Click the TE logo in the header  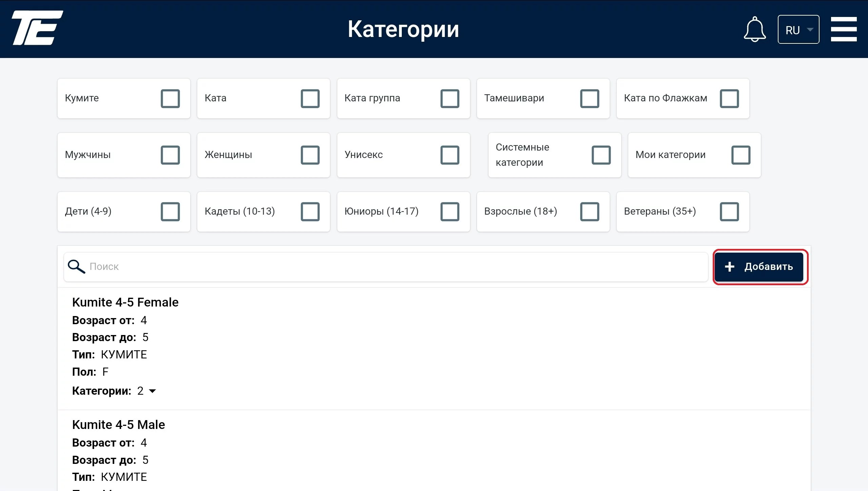click(x=37, y=28)
